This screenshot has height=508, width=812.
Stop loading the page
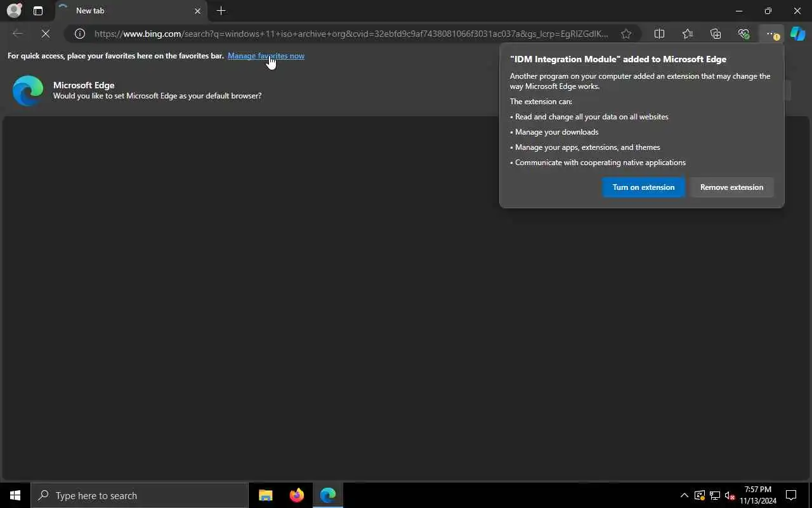[x=46, y=34]
